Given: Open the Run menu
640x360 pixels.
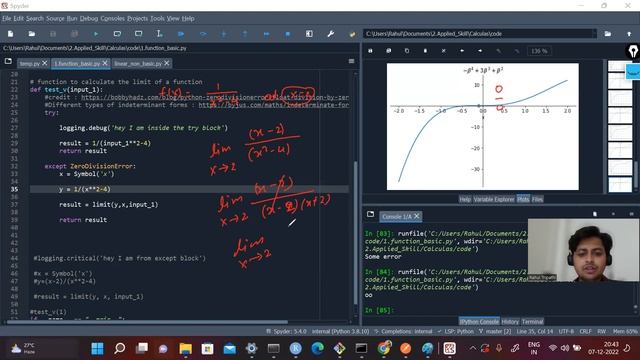Looking at the screenshot, I should pos(72,18).
